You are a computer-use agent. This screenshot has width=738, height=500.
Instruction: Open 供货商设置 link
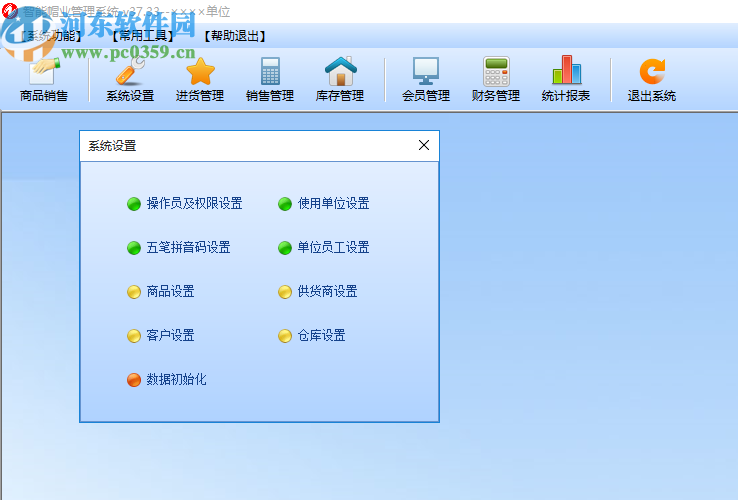click(327, 291)
